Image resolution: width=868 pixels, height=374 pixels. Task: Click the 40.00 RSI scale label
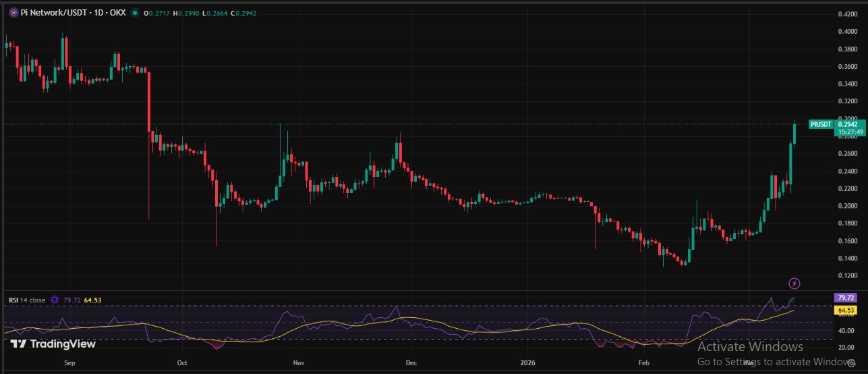coord(845,331)
